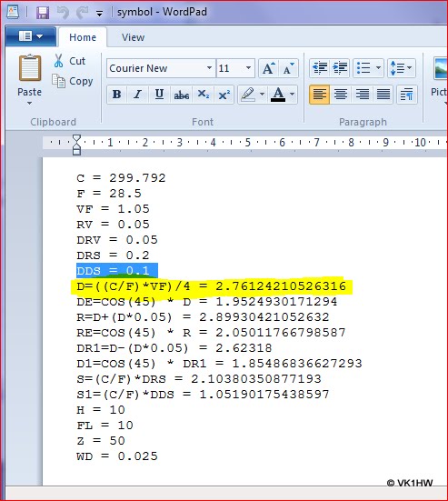
Task: Open the Paragraph settings dialog icon
Action: tap(407, 95)
